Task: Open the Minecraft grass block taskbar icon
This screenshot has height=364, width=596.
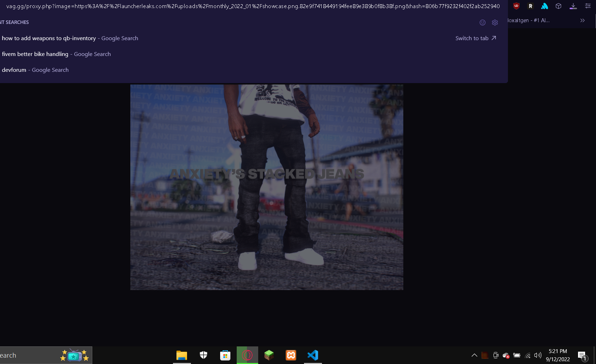Action: coord(269,355)
